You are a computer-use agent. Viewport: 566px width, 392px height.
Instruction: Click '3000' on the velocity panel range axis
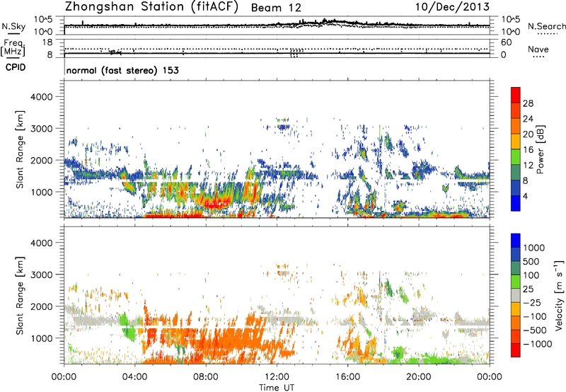42,275
